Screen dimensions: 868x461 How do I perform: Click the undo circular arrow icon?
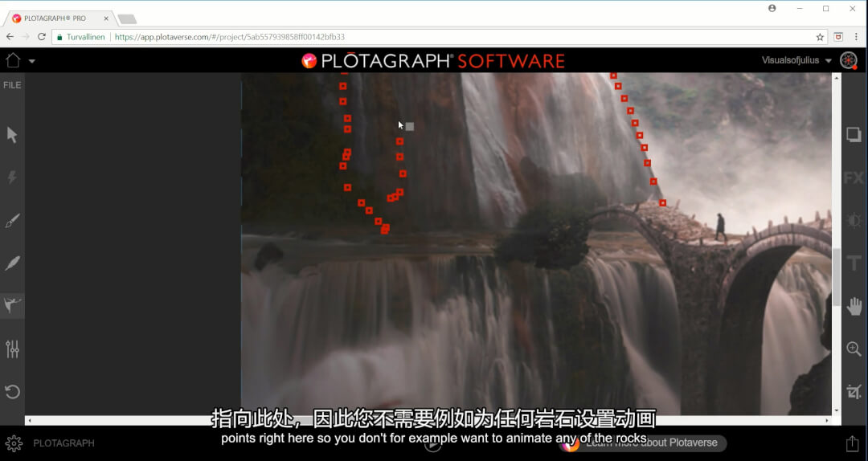point(11,392)
